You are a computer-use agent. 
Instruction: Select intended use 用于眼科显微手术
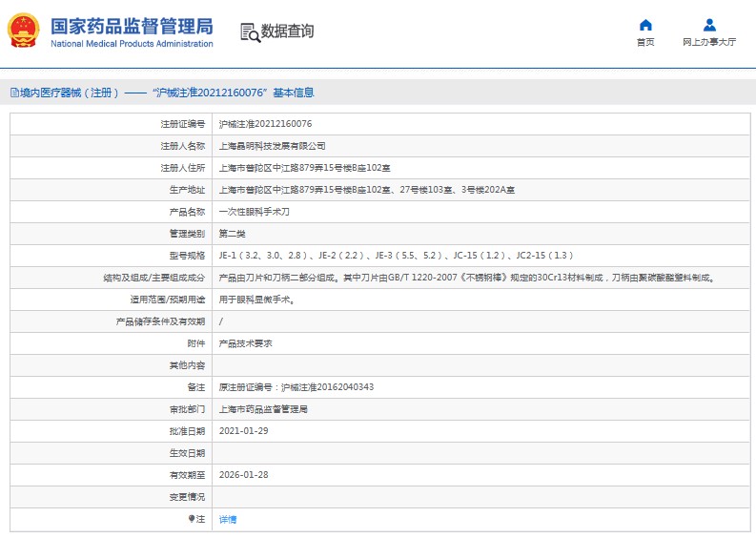coord(257,300)
